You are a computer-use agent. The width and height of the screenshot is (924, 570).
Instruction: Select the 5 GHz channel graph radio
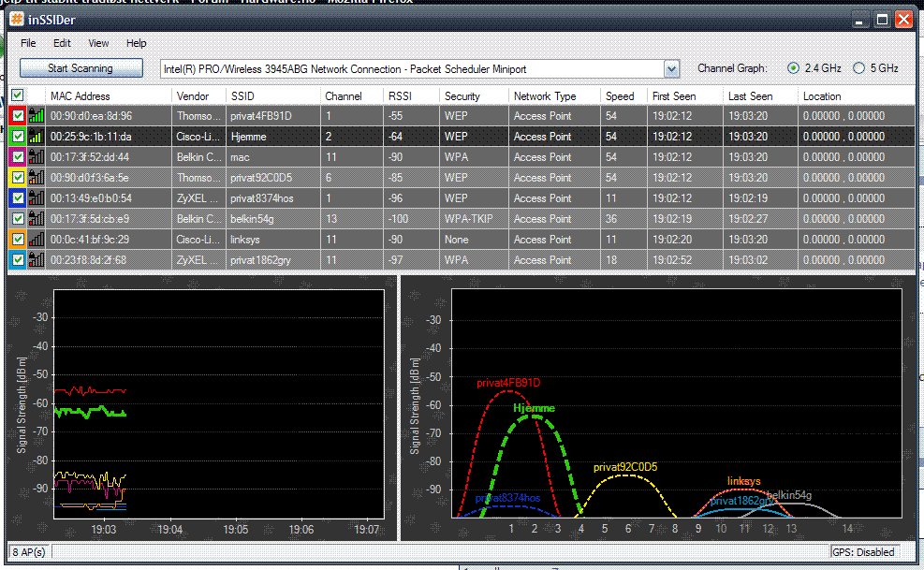[859, 68]
